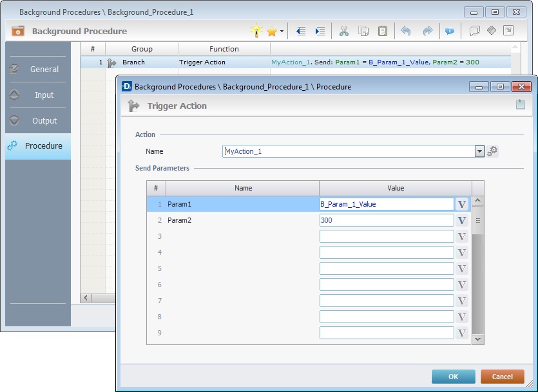The image size is (538, 392).
Task: Click the blue info bubble icon
Action: 449,31
